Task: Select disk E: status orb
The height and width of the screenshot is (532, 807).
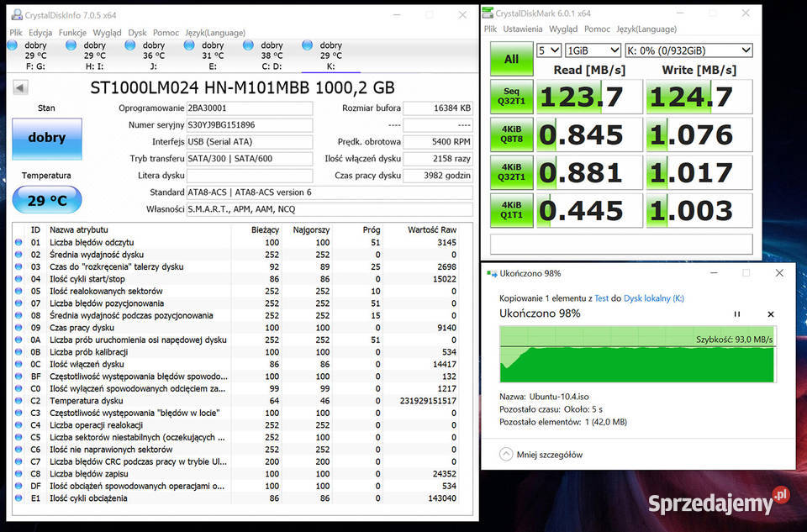Action: tap(189, 45)
